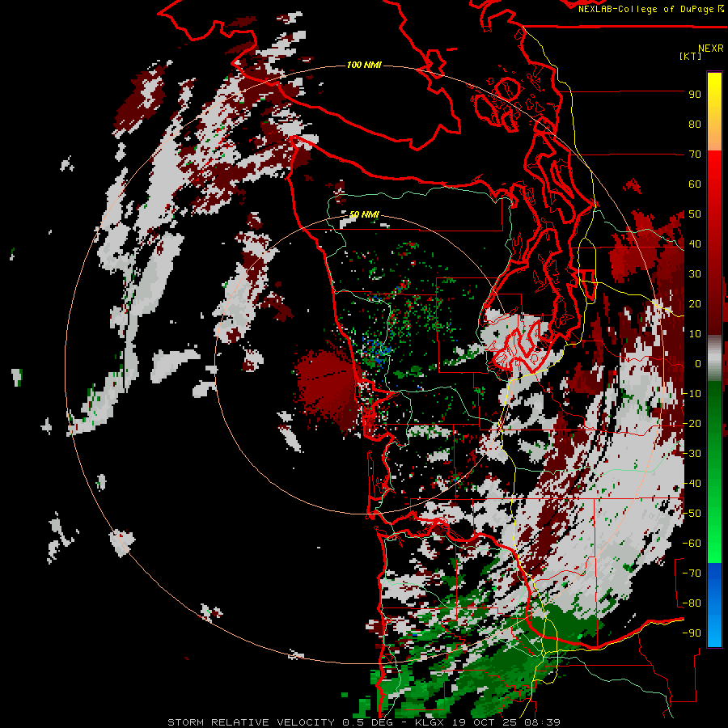
Task: Click the Storm Relative Velocity caption at the bottom
Action: point(363,722)
